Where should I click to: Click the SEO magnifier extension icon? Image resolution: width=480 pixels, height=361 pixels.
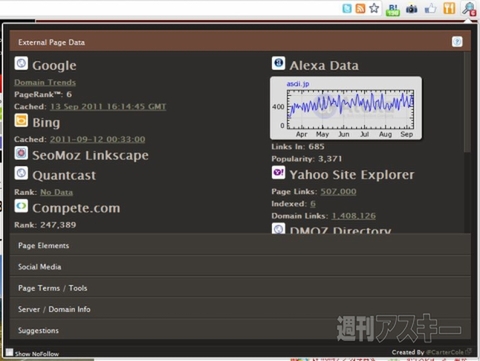pos(469,9)
